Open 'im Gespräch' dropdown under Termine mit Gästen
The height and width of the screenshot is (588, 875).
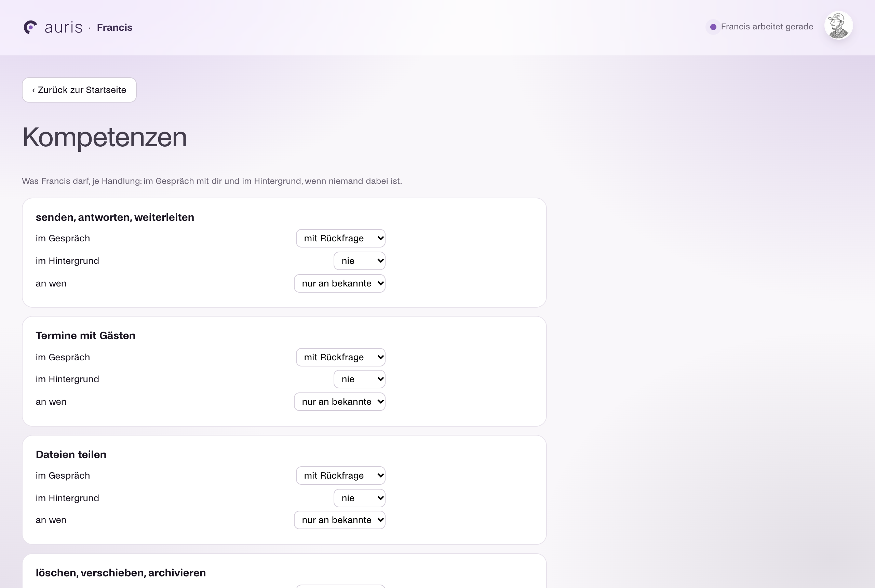(340, 357)
